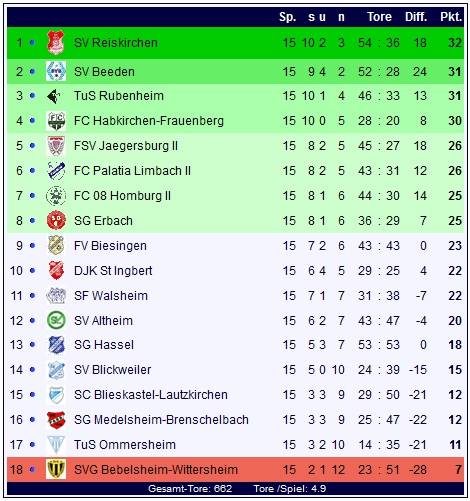Click the blue trend dot beside rank 1

pos(32,43)
